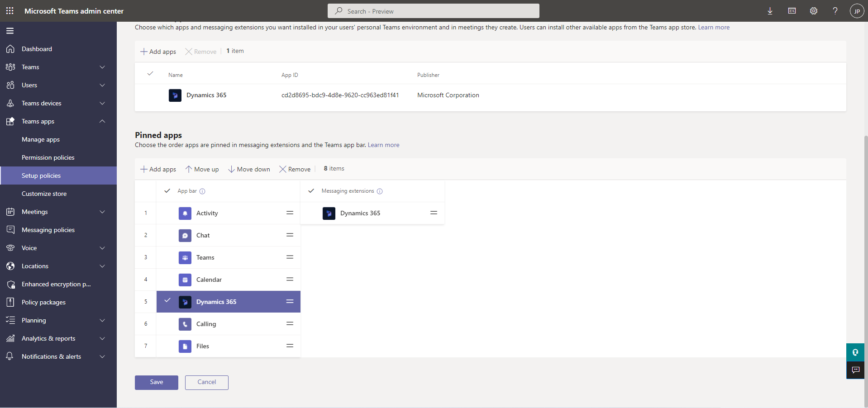868x408 pixels.
Task: Click the Calling app phone icon
Action: (x=185, y=324)
